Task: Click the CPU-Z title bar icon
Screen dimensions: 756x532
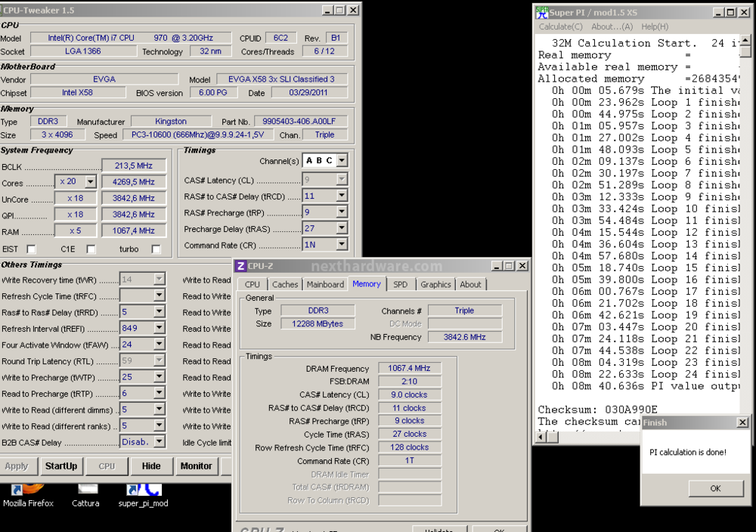Action: click(x=240, y=266)
